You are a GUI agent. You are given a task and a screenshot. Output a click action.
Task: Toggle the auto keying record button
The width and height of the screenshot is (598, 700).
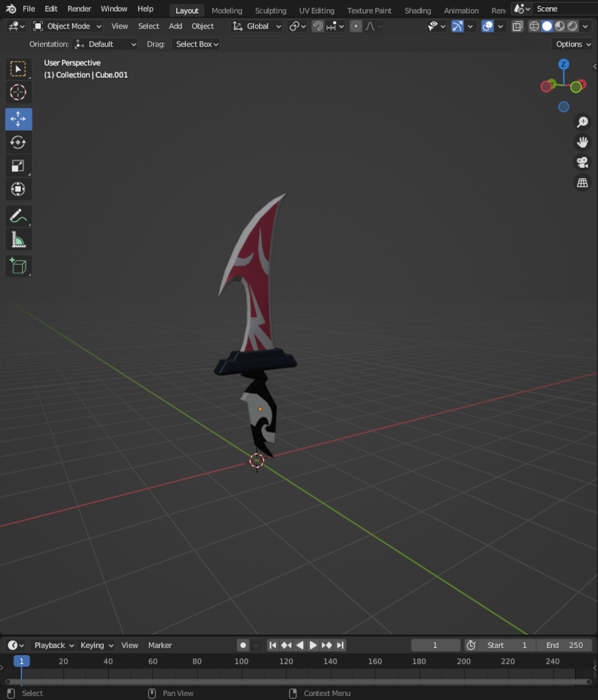point(243,645)
